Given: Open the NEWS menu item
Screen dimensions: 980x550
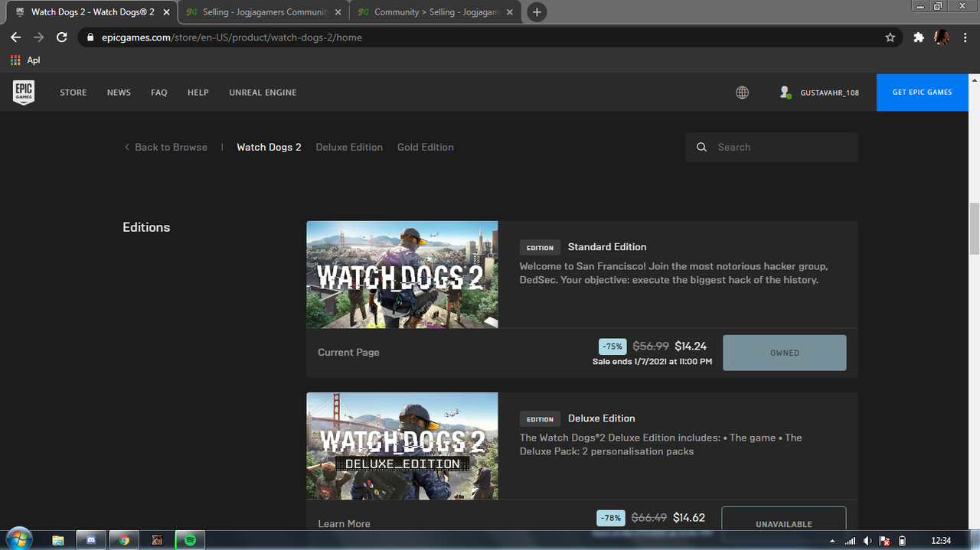Looking at the screenshot, I should tap(119, 93).
